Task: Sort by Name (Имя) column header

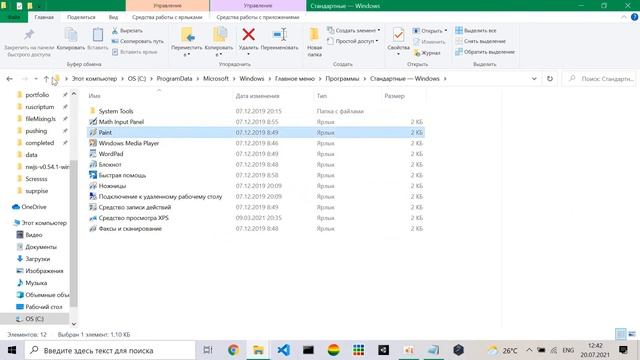Action: pyautogui.click(x=94, y=96)
